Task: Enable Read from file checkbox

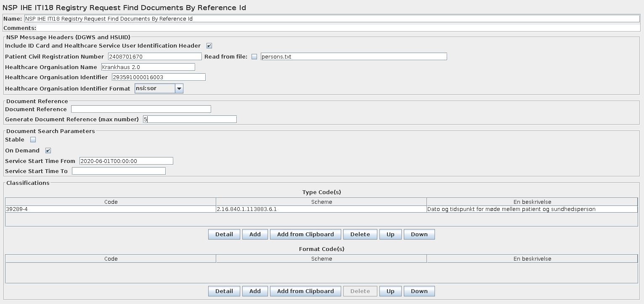Action: click(x=254, y=57)
